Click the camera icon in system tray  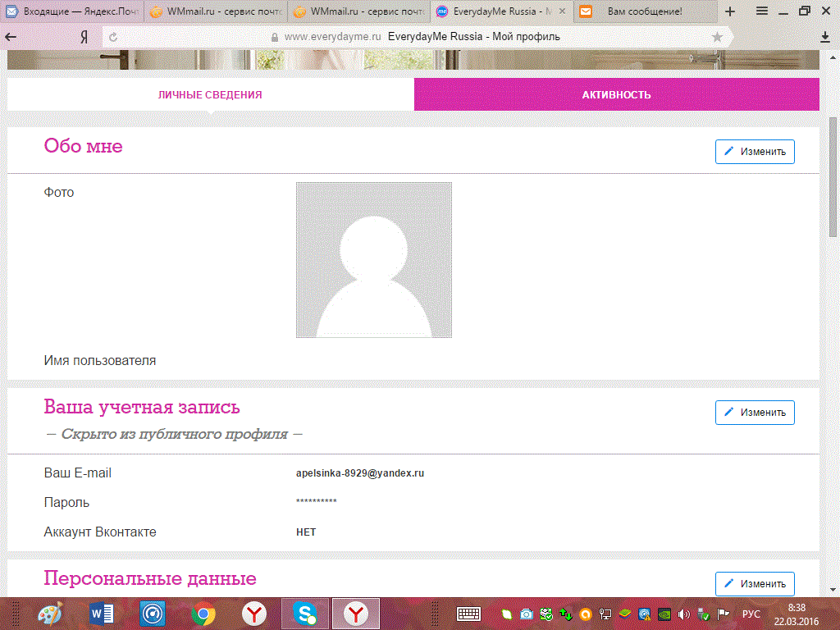tap(527, 614)
